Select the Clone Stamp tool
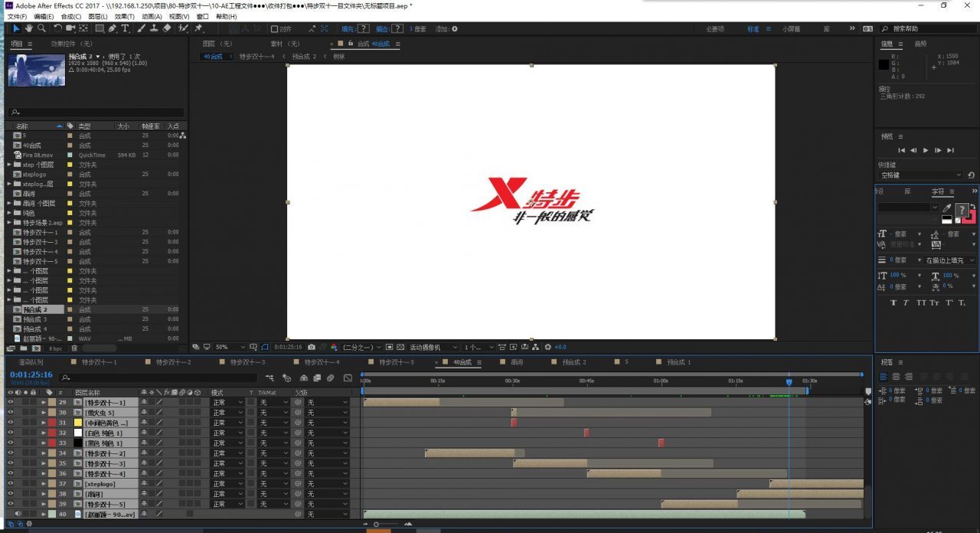 coord(154,28)
